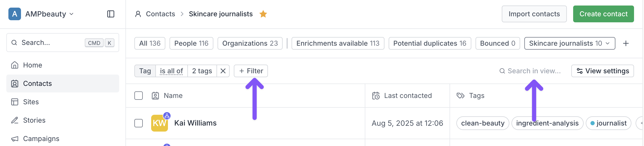Add a new view with plus icon
Viewport: 644px width, 146px height.
626,43
